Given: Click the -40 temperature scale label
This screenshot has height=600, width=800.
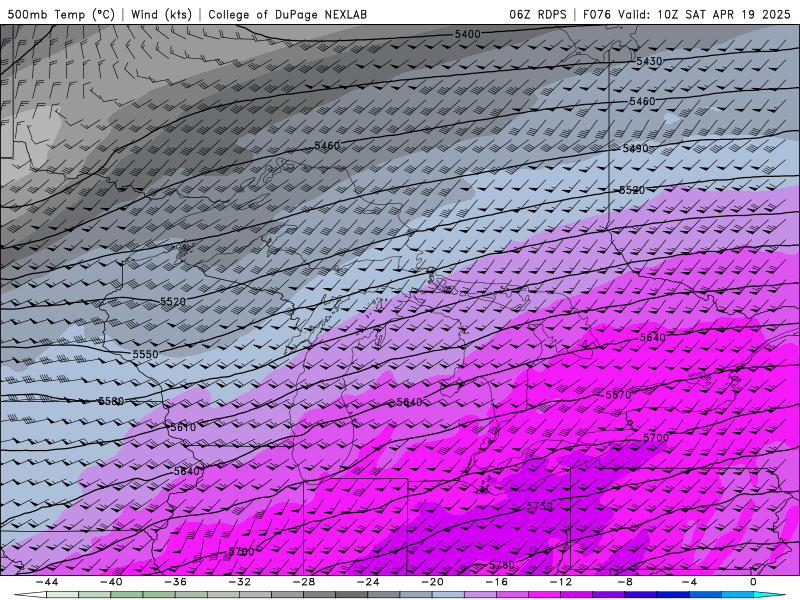Looking at the screenshot, I should pos(111,582).
